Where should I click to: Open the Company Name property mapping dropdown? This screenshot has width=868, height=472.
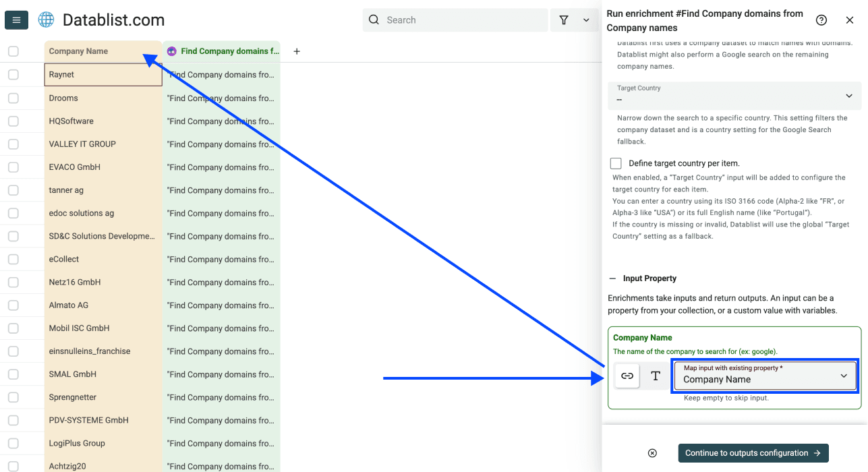[x=765, y=375]
